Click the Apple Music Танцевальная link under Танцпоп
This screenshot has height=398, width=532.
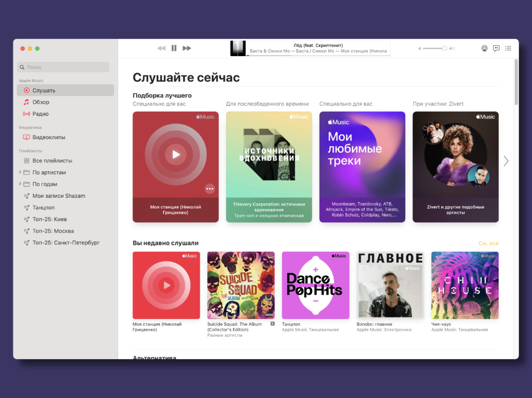pyautogui.click(x=310, y=330)
